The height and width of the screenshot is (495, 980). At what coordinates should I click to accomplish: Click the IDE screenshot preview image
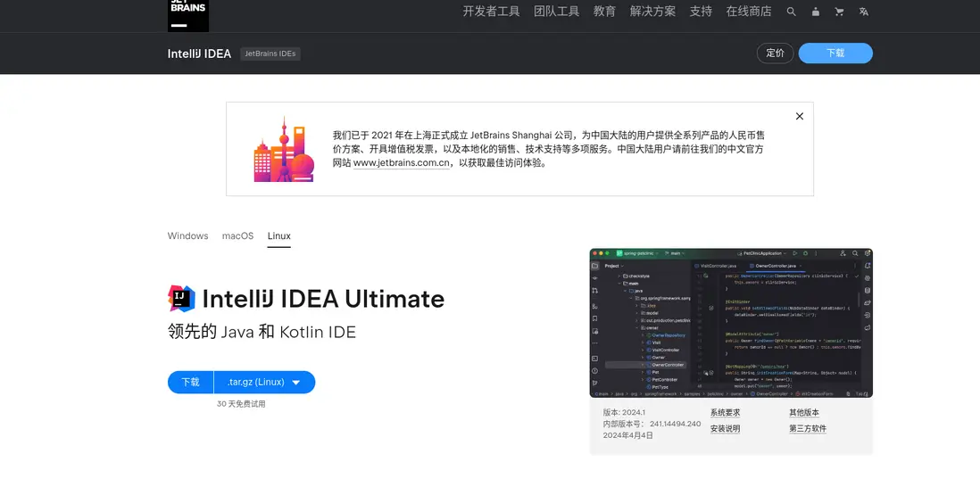point(731,323)
